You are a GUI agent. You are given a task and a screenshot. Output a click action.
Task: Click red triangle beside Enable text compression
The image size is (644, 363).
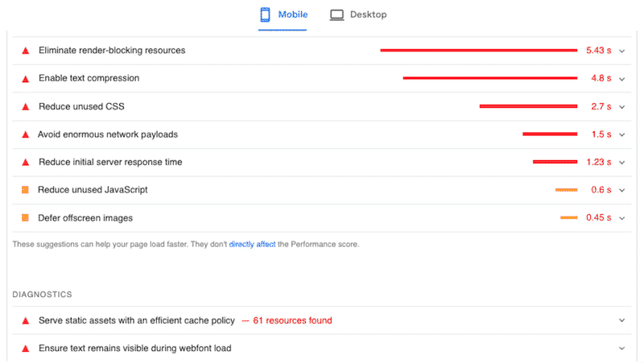(25, 79)
